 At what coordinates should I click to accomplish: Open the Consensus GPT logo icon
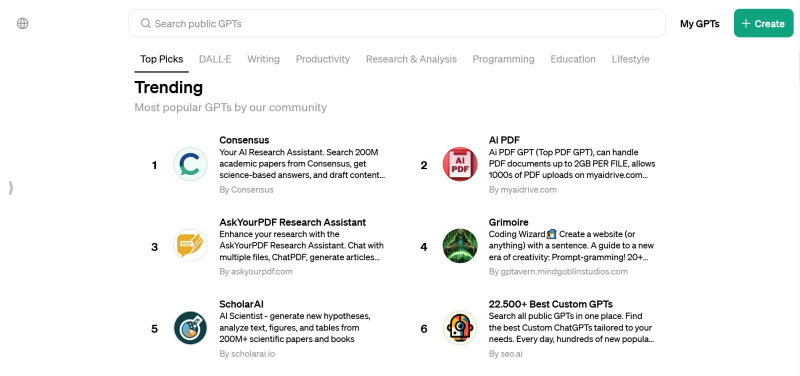tap(190, 164)
